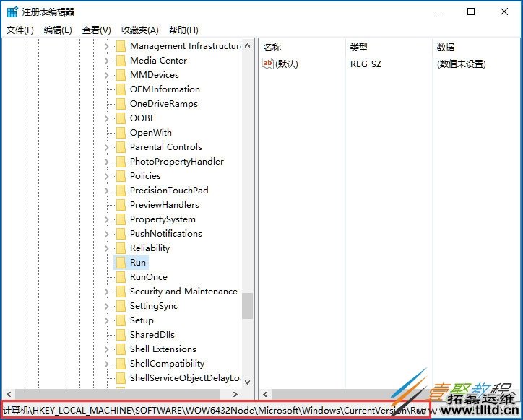This screenshot has width=523, height=420.
Task: Click the ShellServiceObjectDelayLoad folder icon
Action: [121, 378]
